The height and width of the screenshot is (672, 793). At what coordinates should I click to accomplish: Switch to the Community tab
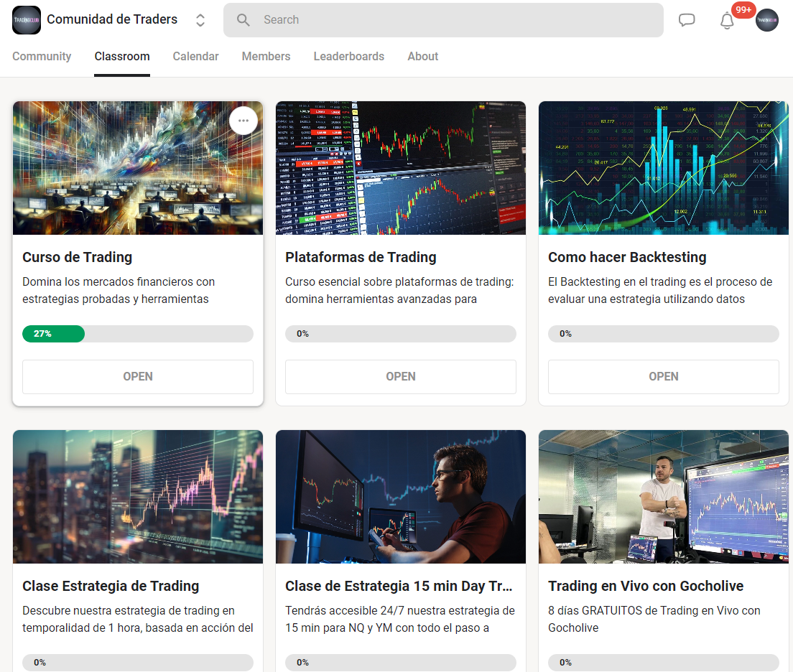point(42,56)
